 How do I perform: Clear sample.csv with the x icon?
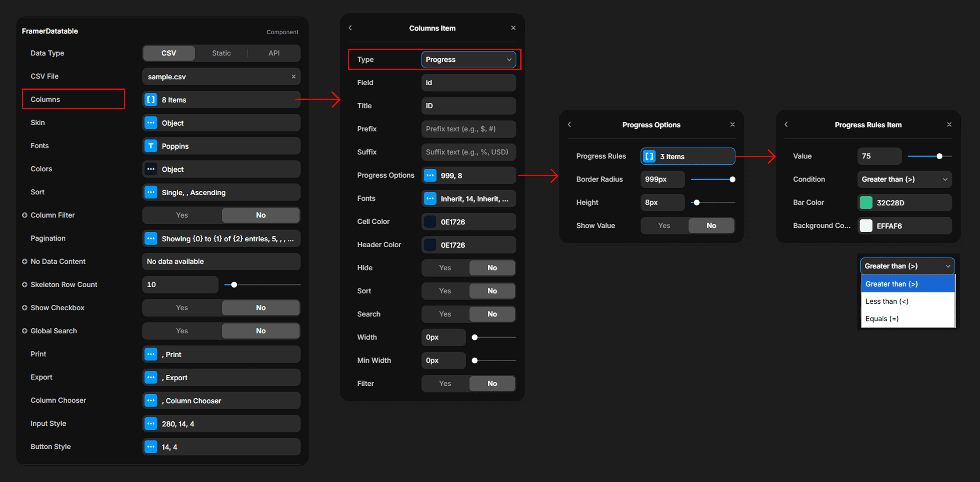[293, 77]
